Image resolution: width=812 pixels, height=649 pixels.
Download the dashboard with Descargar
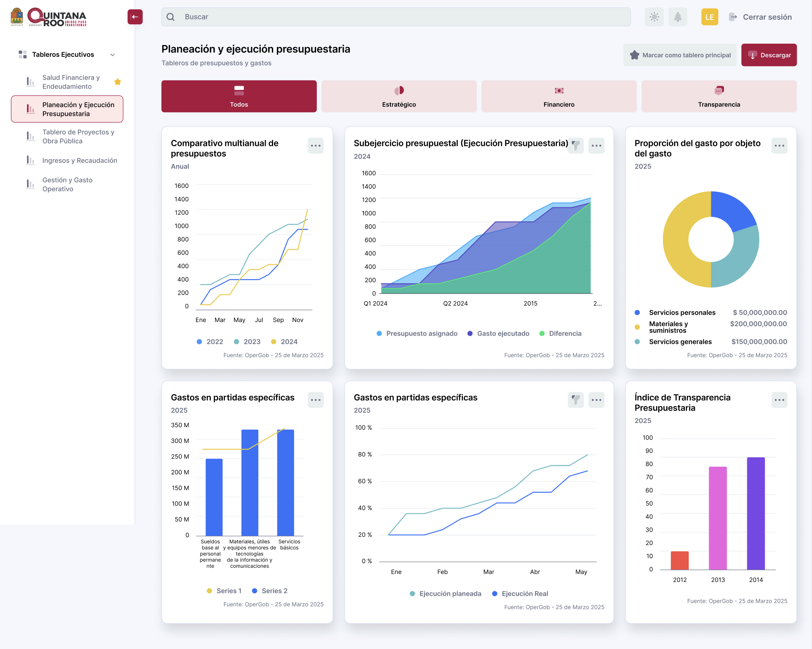769,55
